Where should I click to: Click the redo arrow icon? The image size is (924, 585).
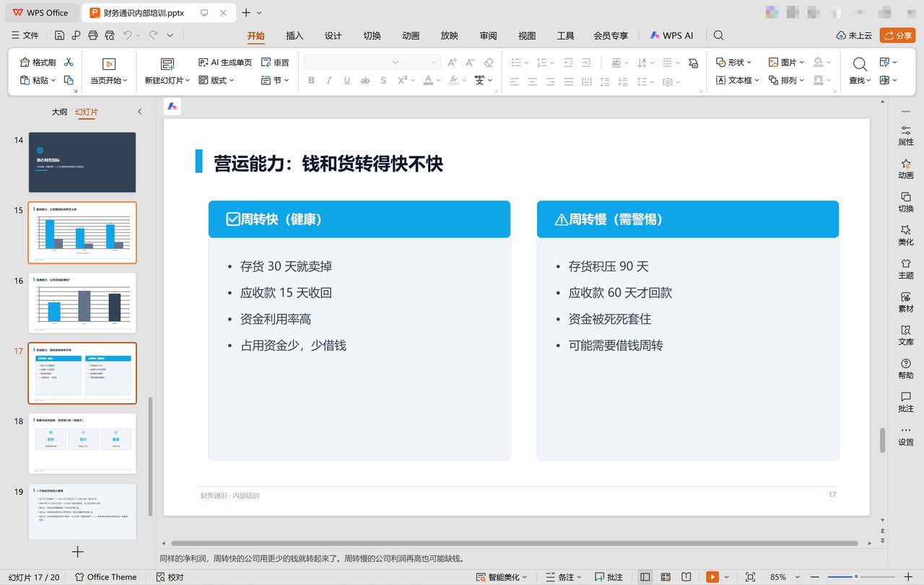pos(153,35)
